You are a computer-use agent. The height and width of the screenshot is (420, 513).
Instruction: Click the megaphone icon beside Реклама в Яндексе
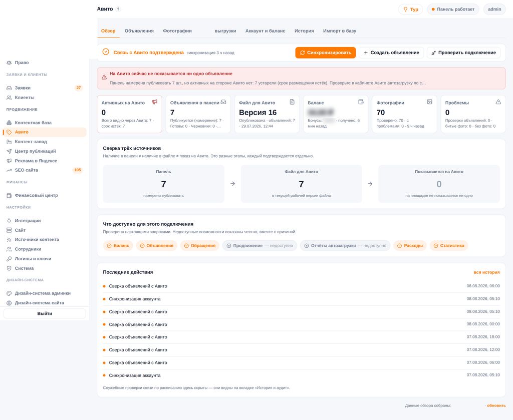pos(9,161)
